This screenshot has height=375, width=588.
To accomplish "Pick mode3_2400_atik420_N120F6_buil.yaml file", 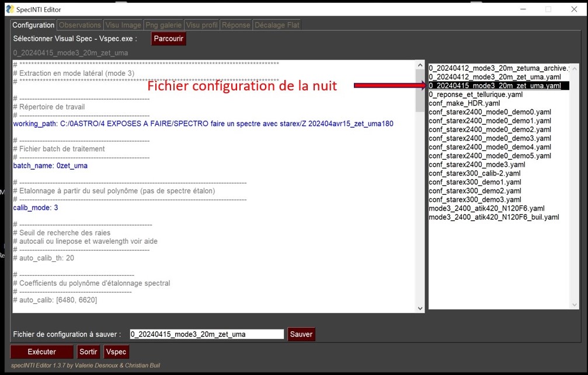I will (x=494, y=217).
